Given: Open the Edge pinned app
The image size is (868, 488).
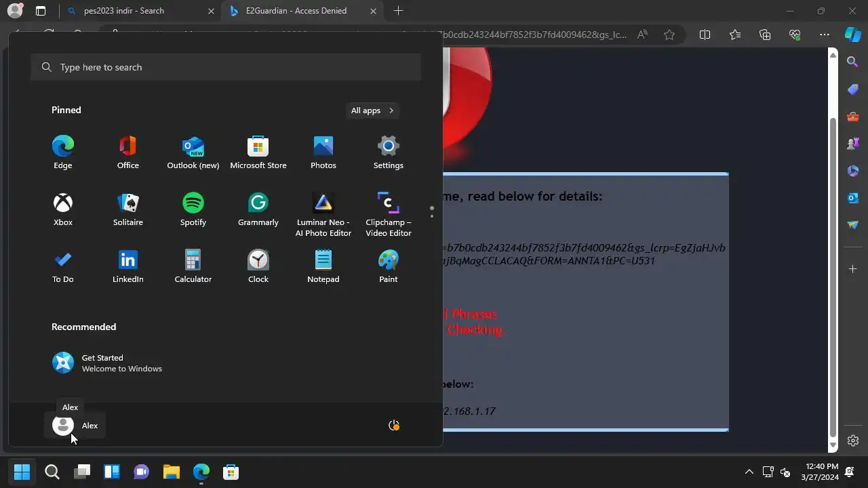Looking at the screenshot, I should click(63, 152).
